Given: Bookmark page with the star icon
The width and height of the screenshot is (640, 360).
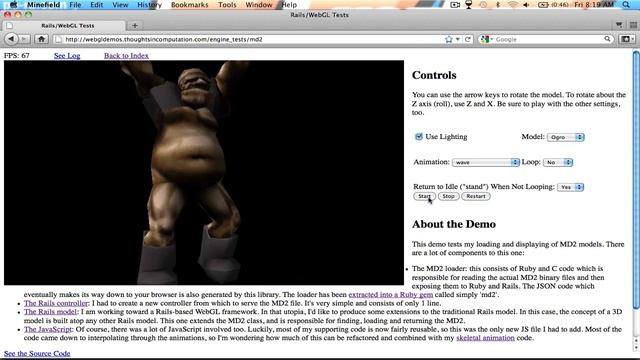Looking at the screenshot, I should pos(449,39).
